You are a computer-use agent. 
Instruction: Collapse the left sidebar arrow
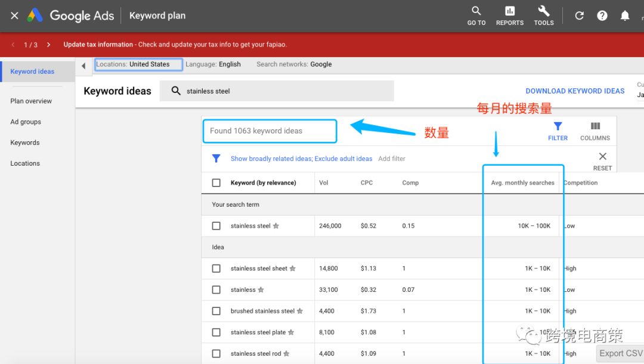[x=83, y=66]
